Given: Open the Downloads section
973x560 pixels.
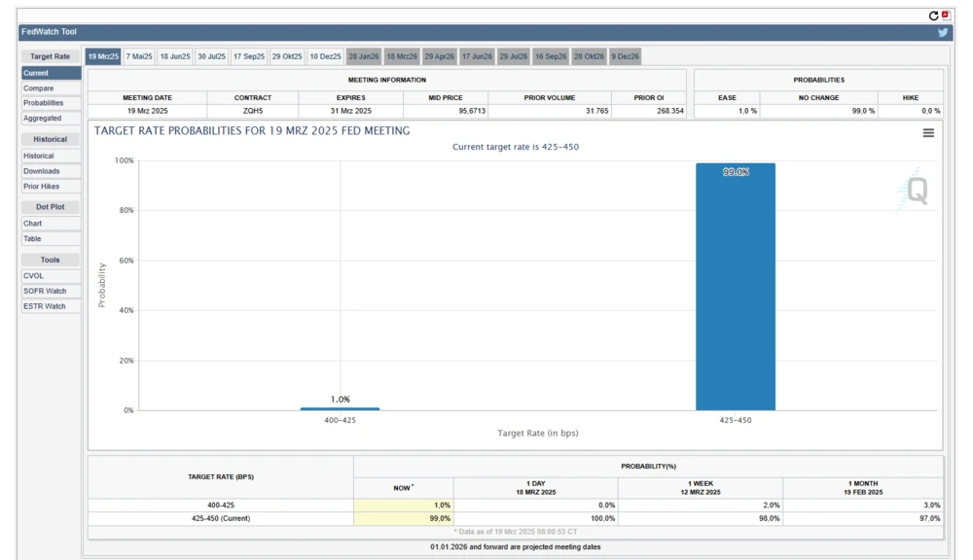Looking at the screenshot, I should 42,171.
